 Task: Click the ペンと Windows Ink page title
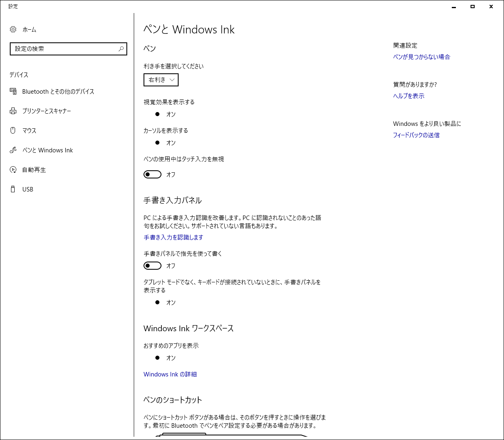coord(189,29)
